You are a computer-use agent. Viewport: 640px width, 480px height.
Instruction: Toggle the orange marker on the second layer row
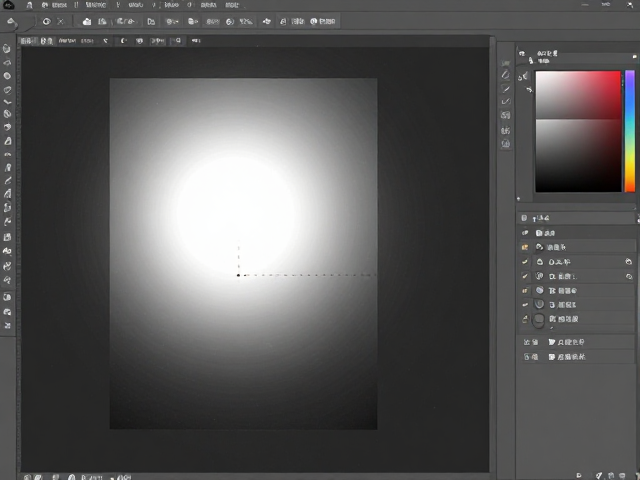pyautogui.click(x=525, y=247)
